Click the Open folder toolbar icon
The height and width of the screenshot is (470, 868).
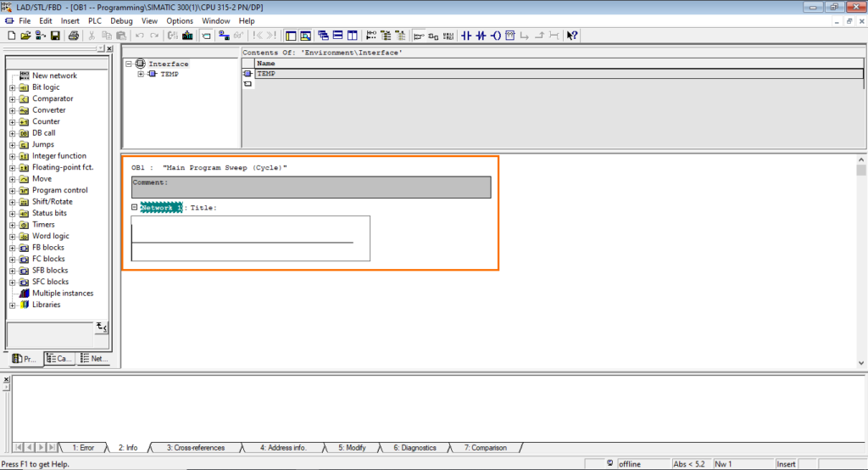pos(25,36)
